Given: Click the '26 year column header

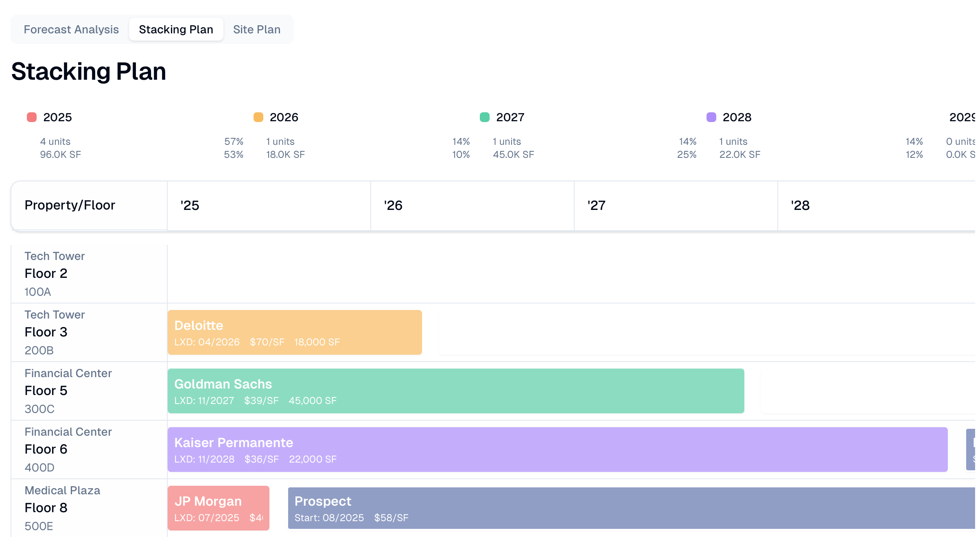Looking at the screenshot, I should pyautogui.click(x=472, y=205).
